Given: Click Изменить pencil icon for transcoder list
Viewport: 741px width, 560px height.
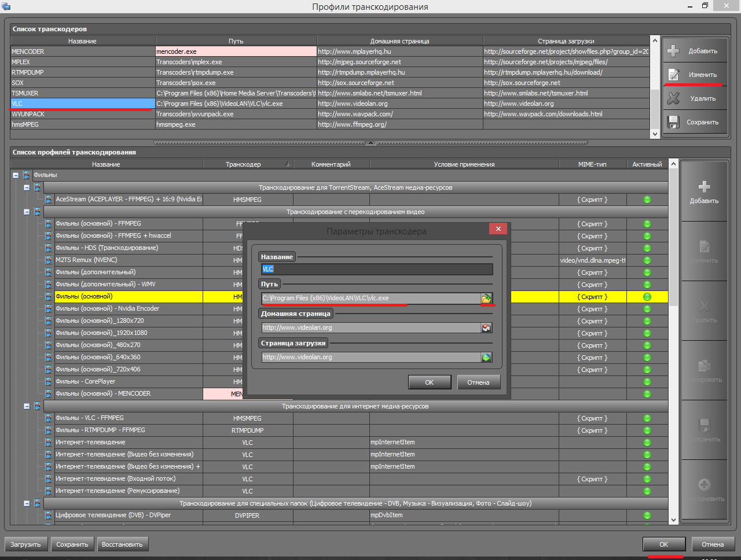Looking at the screenshot, I should (674, 75).
